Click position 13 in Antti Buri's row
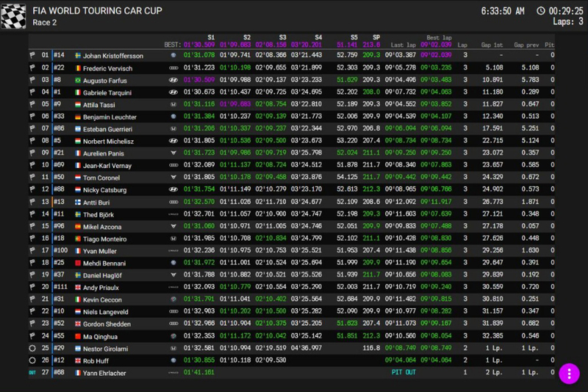The image size is (588, 392). tap(46, 202)
